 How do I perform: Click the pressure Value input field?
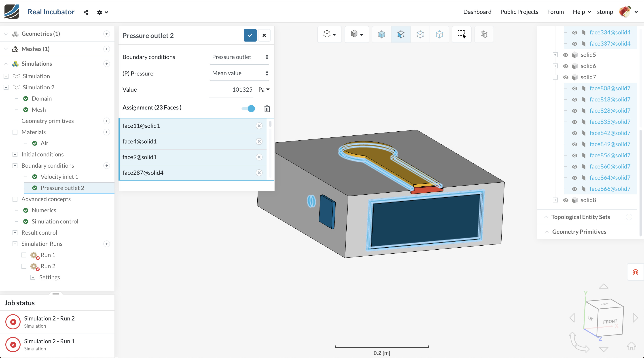[x=231, y=89]
